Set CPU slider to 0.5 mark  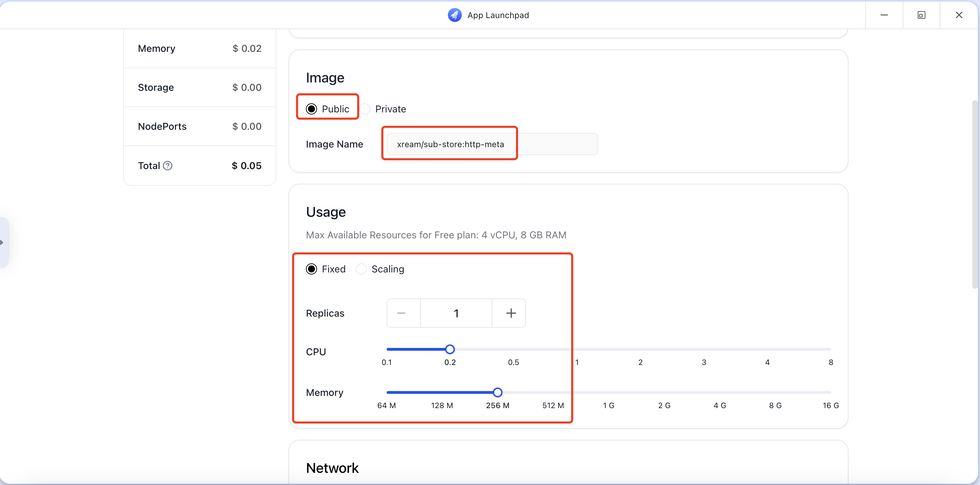(x=513, y=349)
